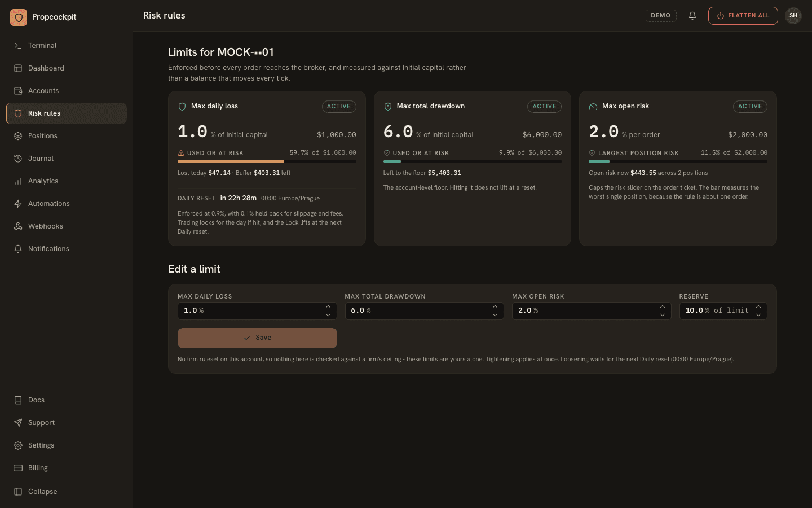
Task: Click the Largest position risk progress bar
Action: coord(678,161)
